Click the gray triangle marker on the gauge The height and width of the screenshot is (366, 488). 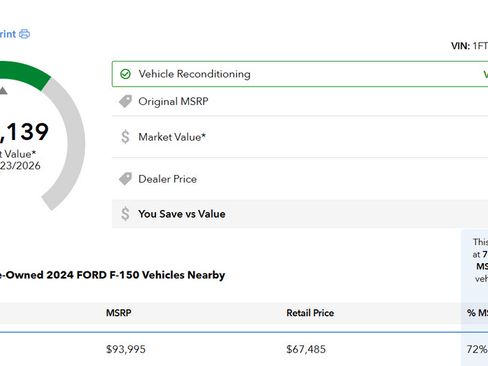click(x=3, y=90)
